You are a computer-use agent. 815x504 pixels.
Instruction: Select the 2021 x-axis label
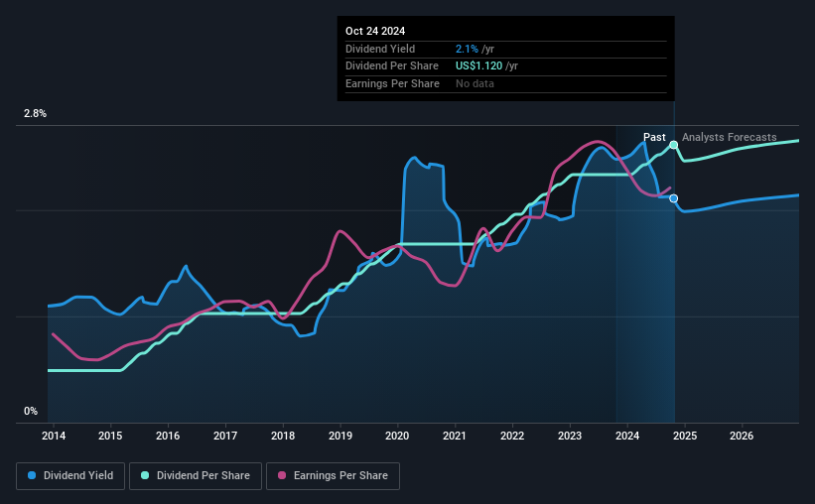[x=455, y=436]
